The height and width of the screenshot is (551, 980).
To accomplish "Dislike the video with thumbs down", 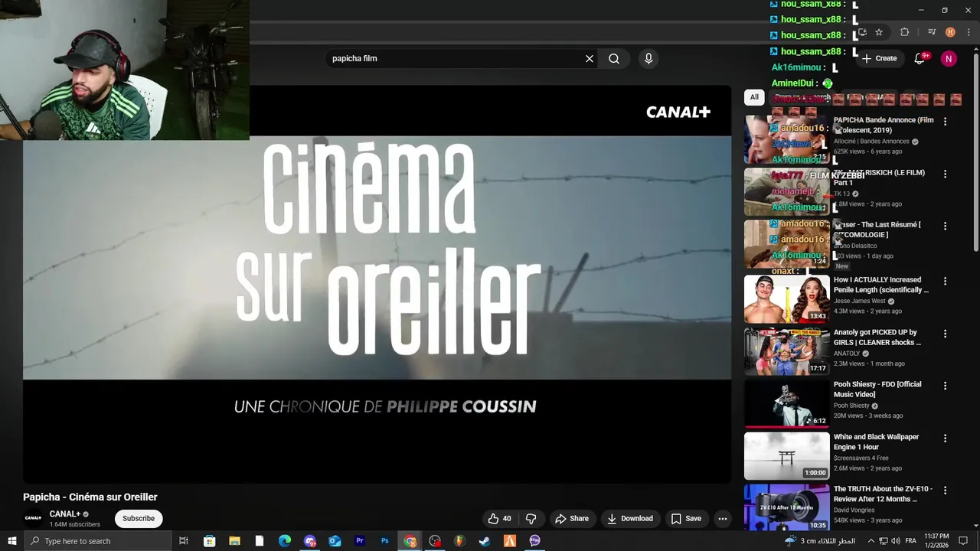I will 531,518.
